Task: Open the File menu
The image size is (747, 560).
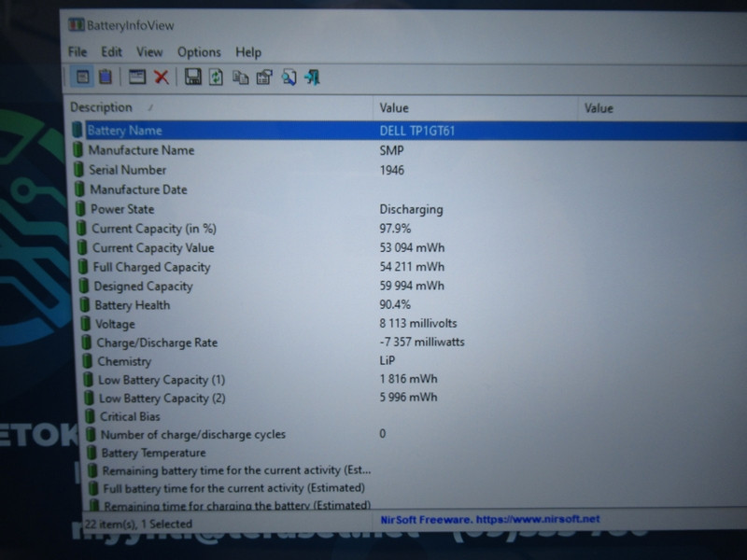Action: click(x=78, y=51)
